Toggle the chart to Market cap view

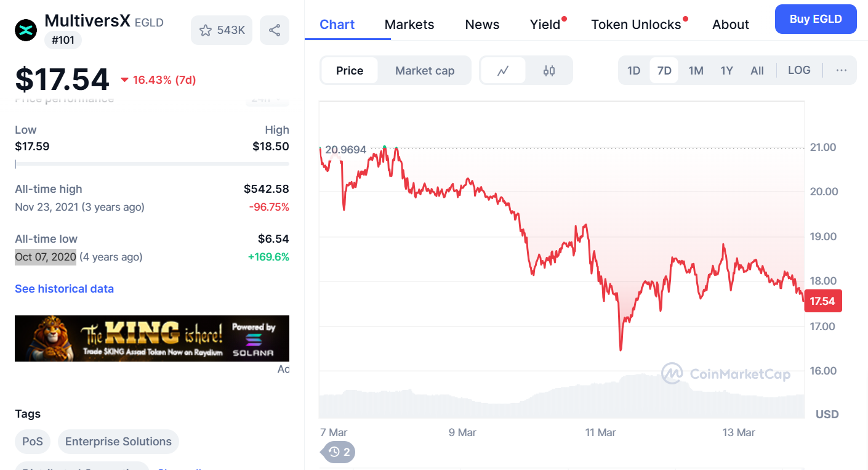tap(424, 70)
